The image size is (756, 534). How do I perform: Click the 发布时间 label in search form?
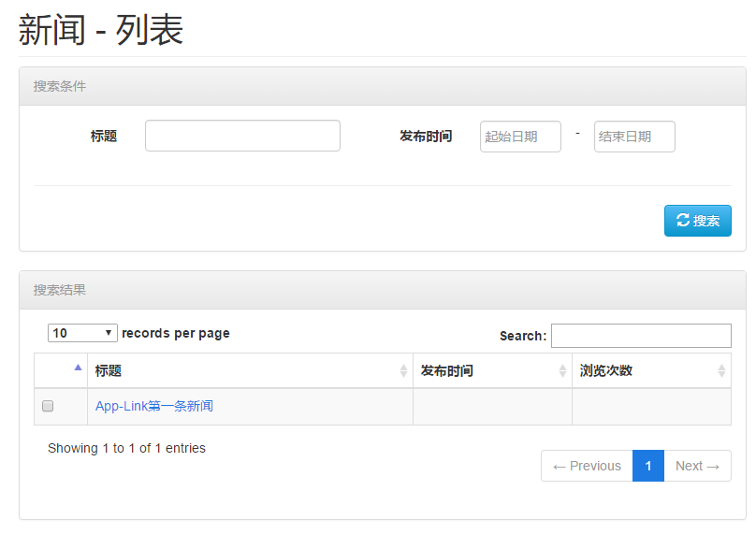pyautogui.click(x=426, y=137)
